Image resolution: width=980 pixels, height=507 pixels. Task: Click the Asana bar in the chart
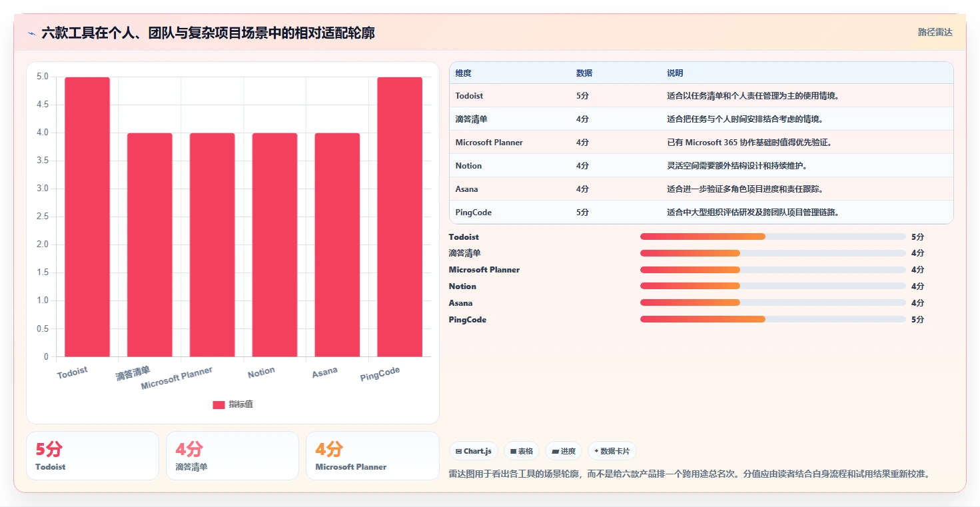[337, 245]
